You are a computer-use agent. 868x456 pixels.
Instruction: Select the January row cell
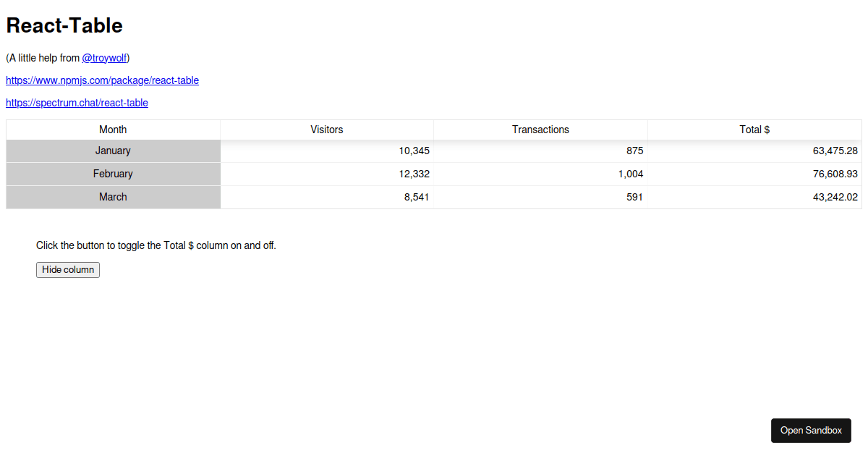point(113,151)
